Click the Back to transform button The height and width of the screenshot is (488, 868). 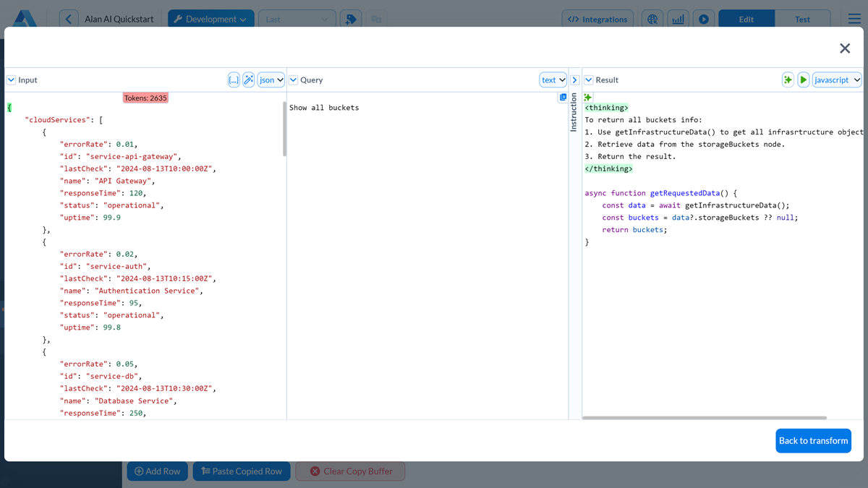click(x=813, y=440)
